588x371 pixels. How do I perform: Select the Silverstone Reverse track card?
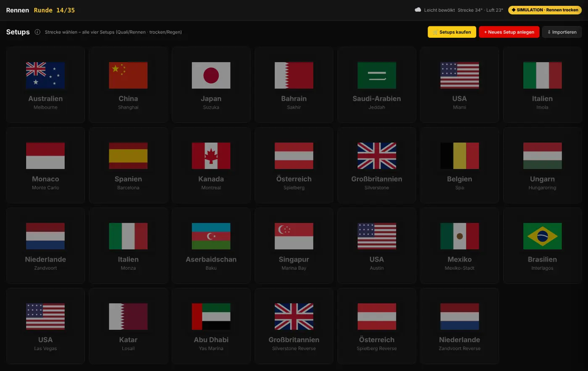(294, 326)
